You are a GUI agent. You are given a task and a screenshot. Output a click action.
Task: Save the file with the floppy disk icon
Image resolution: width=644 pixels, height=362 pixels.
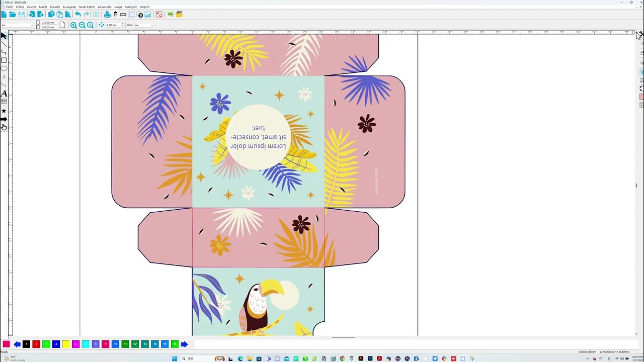tap(21, 14)
